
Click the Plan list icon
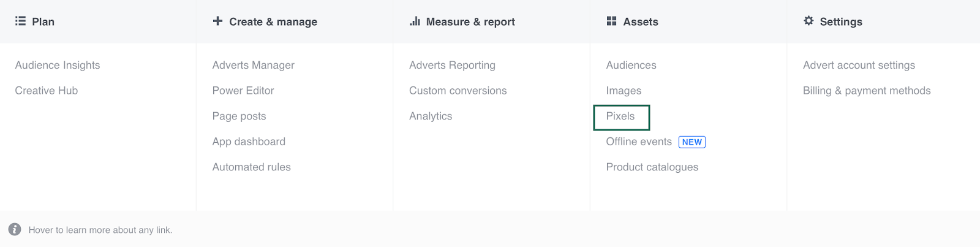[x=20, y=21]
